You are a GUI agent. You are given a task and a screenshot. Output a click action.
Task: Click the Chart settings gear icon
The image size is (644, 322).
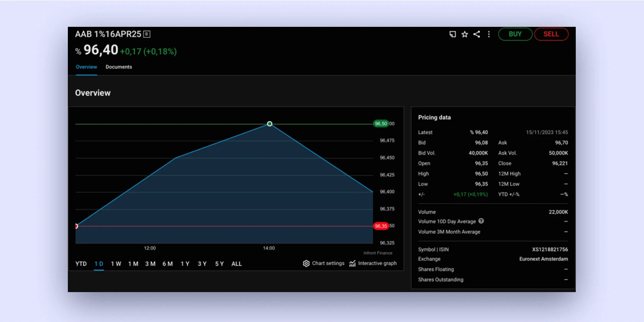point(306,263)
